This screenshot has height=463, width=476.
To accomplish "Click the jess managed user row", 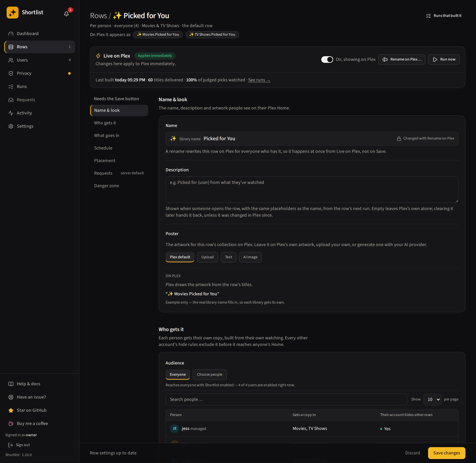I will [x=312, y=428].
